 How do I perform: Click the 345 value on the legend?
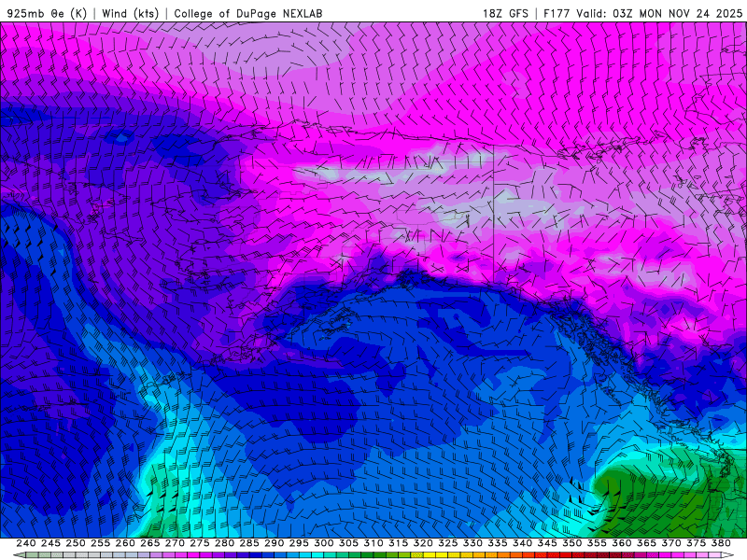tap(547, 543)
